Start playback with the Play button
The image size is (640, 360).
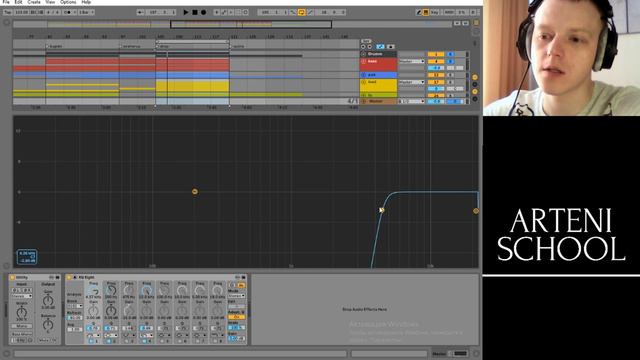point(186,12)
